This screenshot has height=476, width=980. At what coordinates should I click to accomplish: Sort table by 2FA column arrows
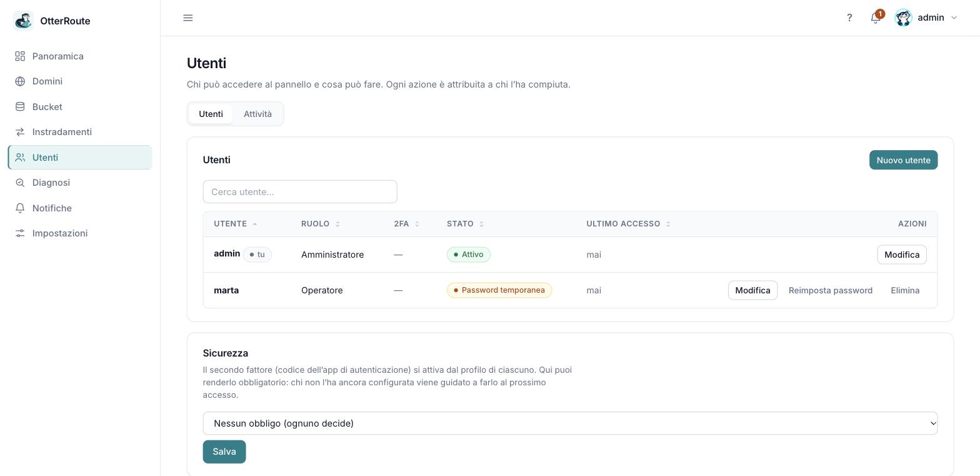click(x=417, y=224)
